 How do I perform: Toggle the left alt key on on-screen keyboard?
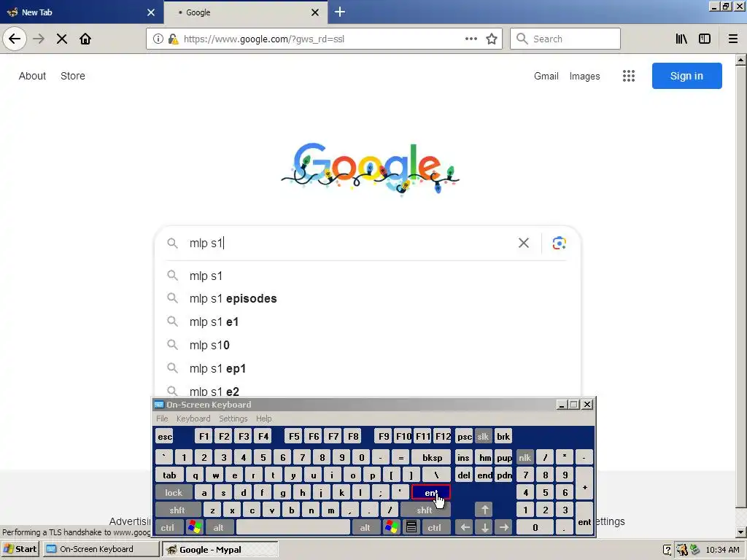[219, 527]
